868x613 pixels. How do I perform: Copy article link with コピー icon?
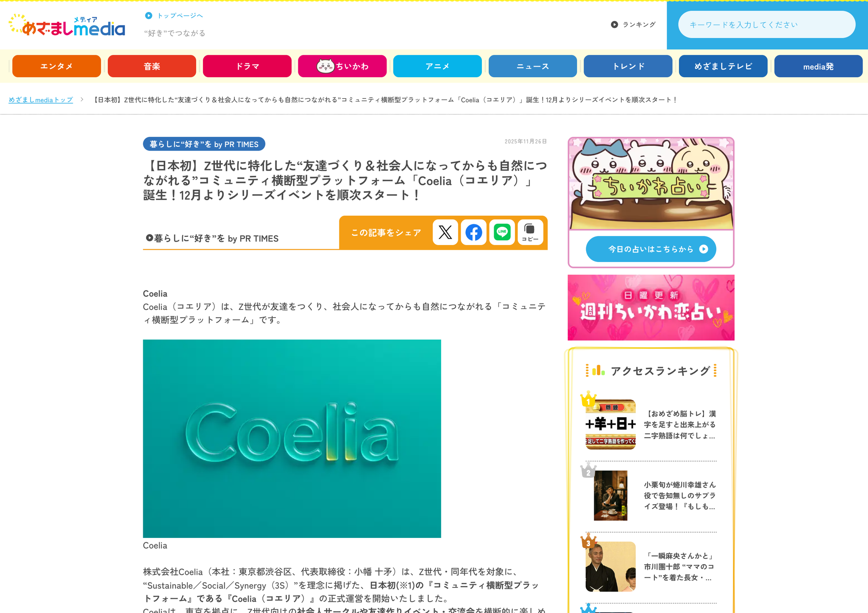tap(530, 232)
